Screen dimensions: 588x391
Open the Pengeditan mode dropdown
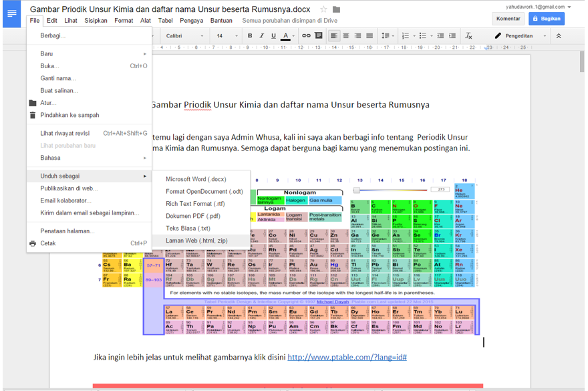(521, 36)
